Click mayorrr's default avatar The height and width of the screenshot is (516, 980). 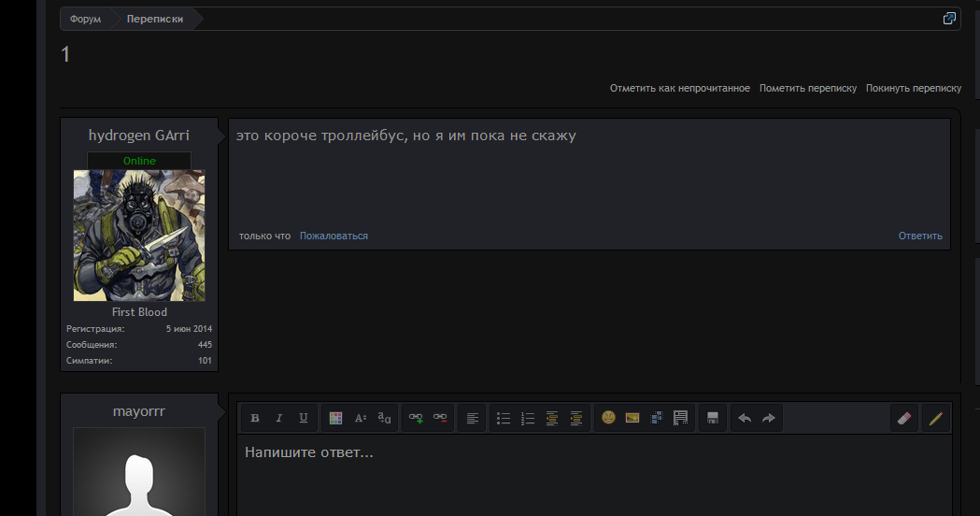coord(139,471)
